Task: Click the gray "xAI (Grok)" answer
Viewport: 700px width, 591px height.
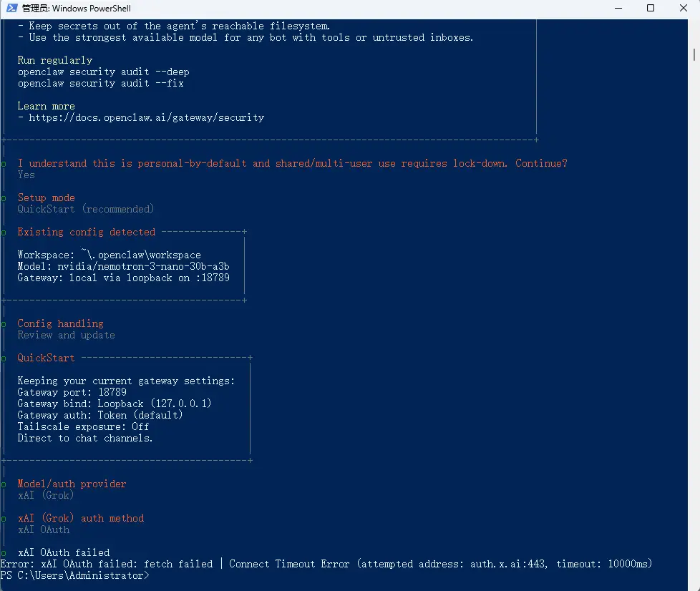Action: coord(46,495)
